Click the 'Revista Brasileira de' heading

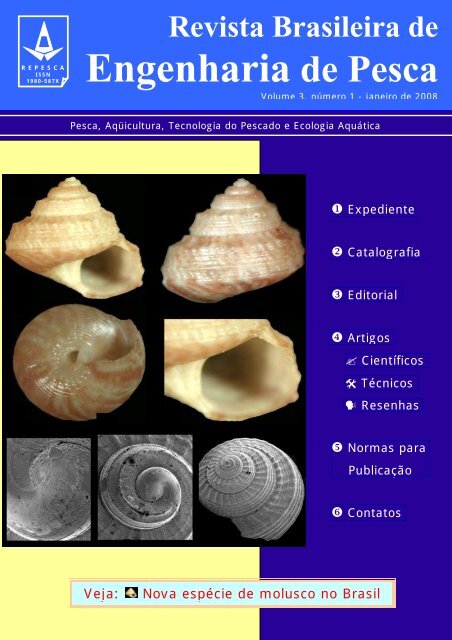[x=303, y=27]
